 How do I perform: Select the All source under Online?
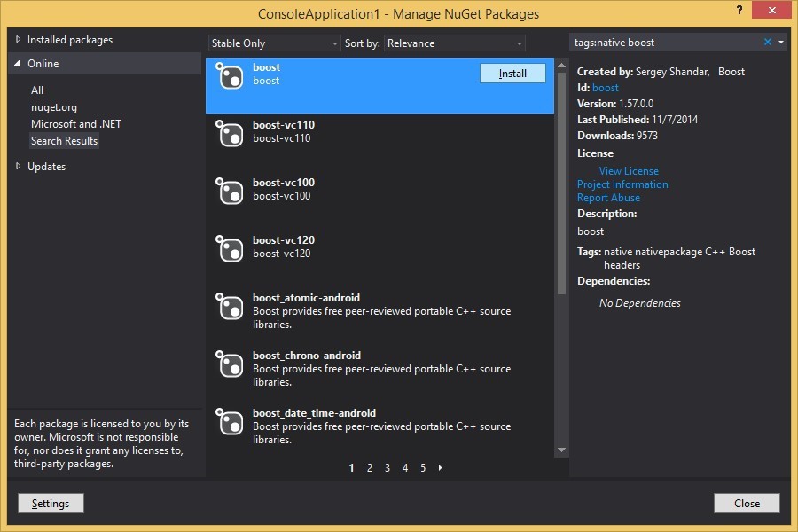(37, 90)
